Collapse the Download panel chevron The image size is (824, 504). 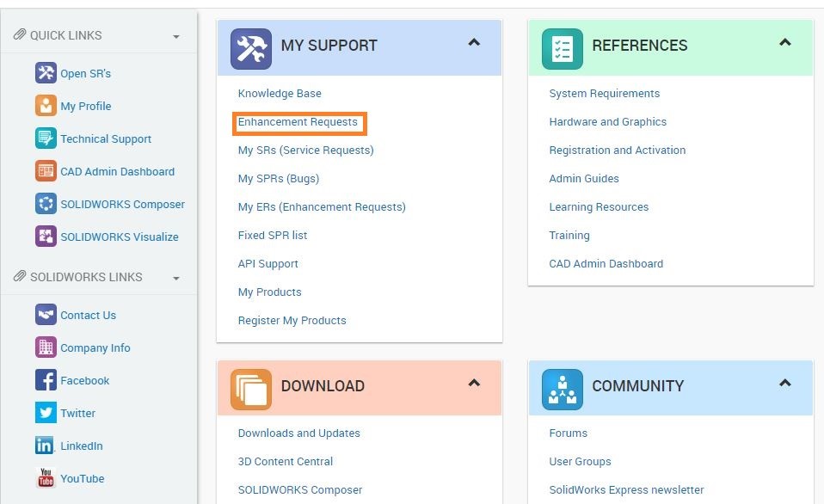pos(474,383)
